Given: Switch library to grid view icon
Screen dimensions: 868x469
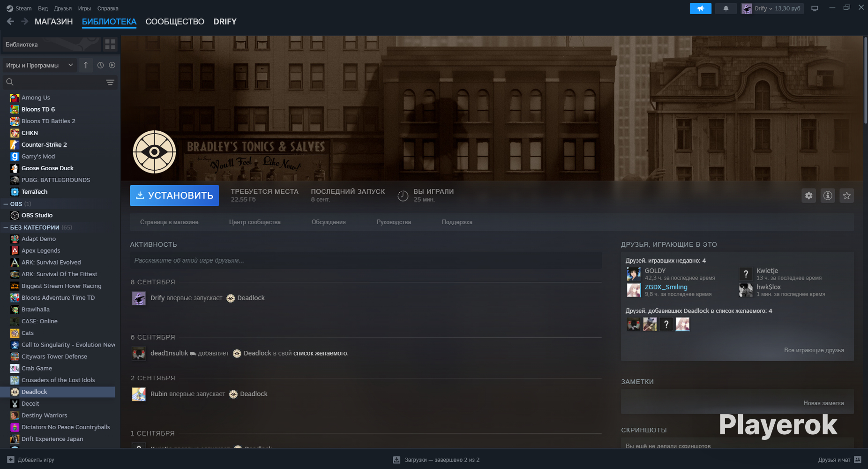Looking at the screenshot, I should click(110, 44).
